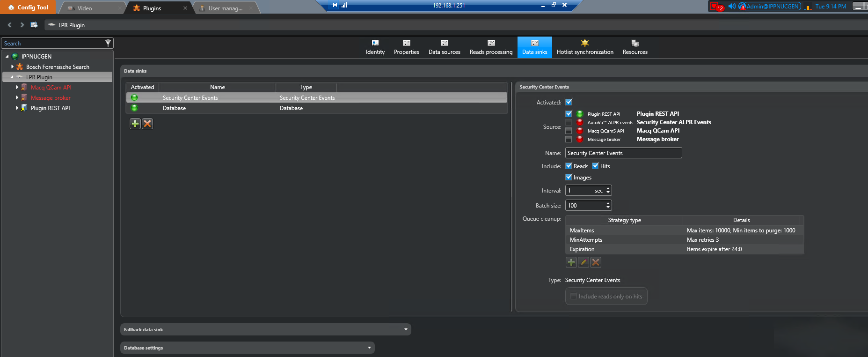Uncheck the Activated checkbox
868x357 pixels.
tap(569, 102)
